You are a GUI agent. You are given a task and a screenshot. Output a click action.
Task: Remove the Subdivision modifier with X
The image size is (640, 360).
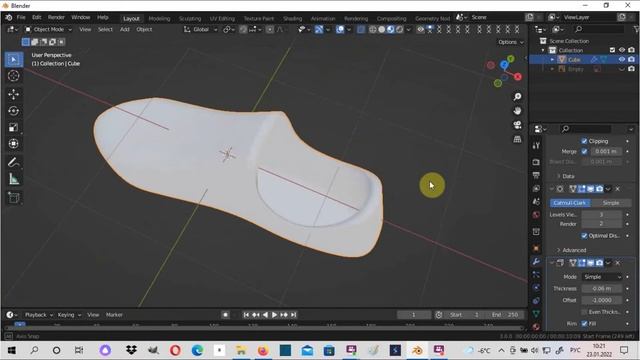click(x=618, y=189)
